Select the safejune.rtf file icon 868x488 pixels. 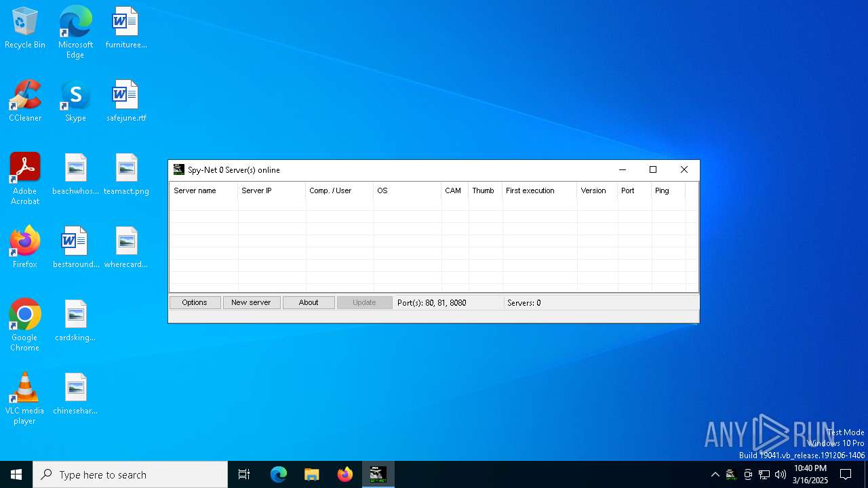[x=126, y=102]
